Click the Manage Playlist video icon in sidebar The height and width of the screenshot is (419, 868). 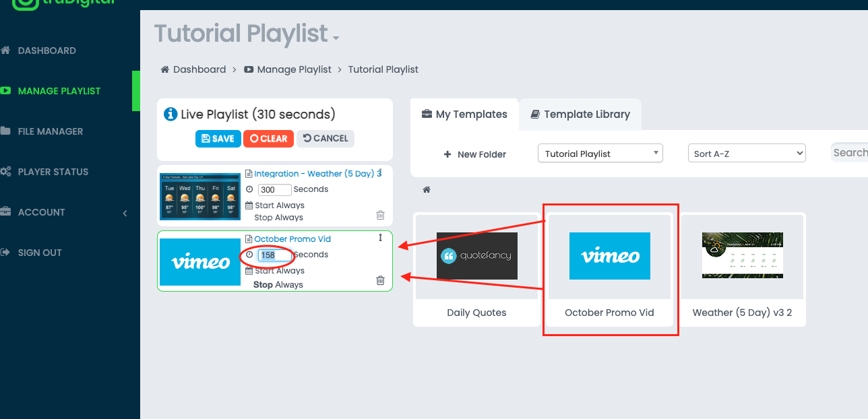(5, 91)
